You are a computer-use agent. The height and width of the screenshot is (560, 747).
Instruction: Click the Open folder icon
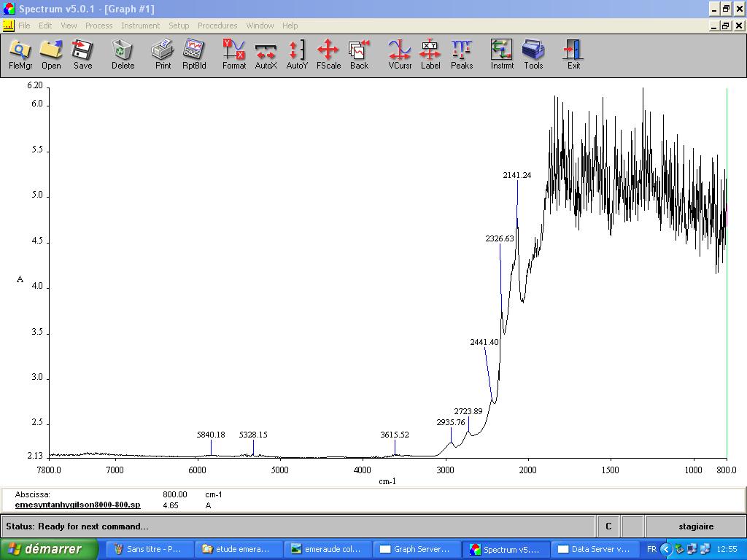[51, 55]
